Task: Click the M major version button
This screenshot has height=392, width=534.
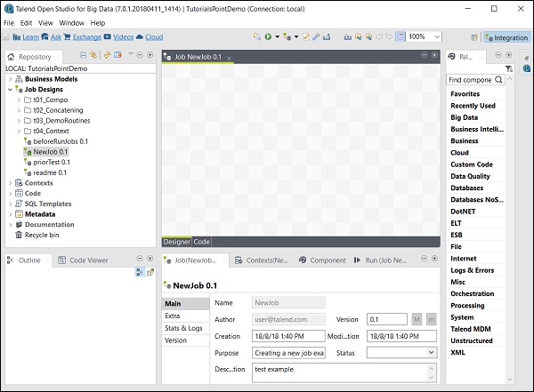Action: (417, 319)
